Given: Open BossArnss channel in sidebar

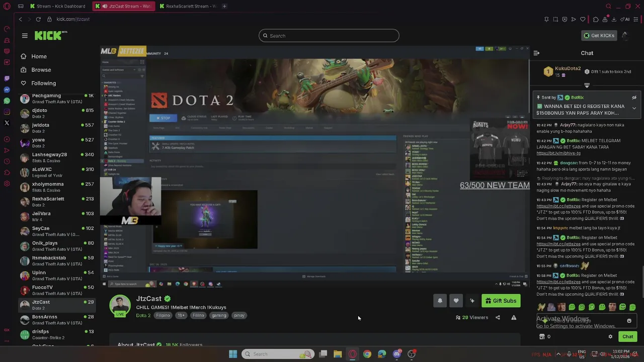Looking at the screenshot, I should 56,320.
